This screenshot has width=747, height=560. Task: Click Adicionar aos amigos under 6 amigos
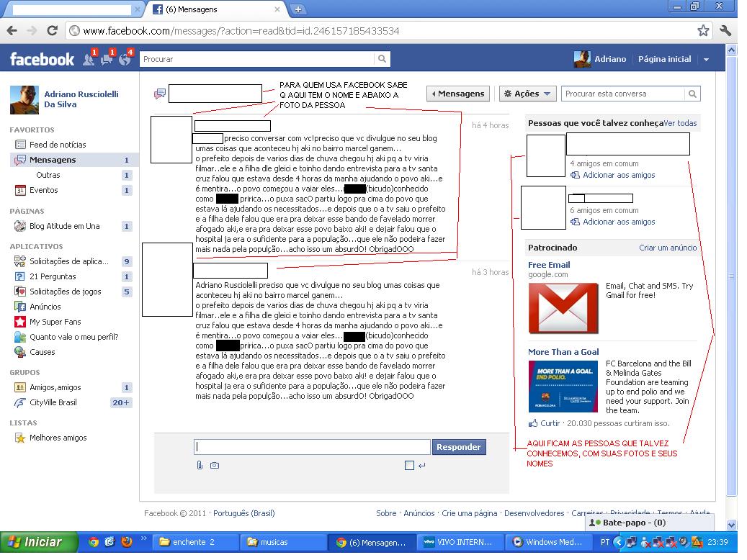coord(619,222)
